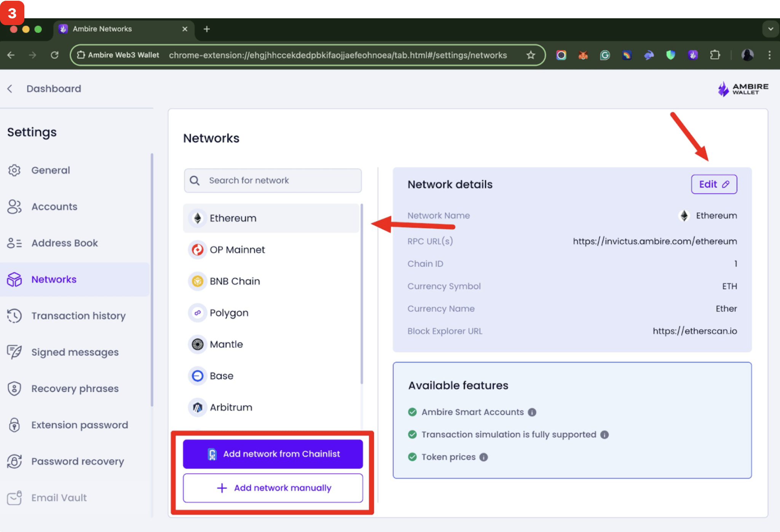This screenshot has width=780, height=532.
Task: Open the Chrome extensions puzzle icon
Action: click(x=715, y=55)
